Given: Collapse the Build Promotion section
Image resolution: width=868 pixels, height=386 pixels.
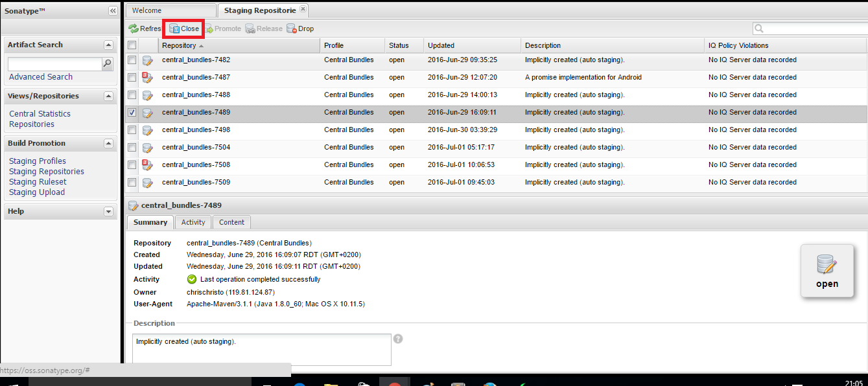Looking at the screenshot, I should coord(108,143).
